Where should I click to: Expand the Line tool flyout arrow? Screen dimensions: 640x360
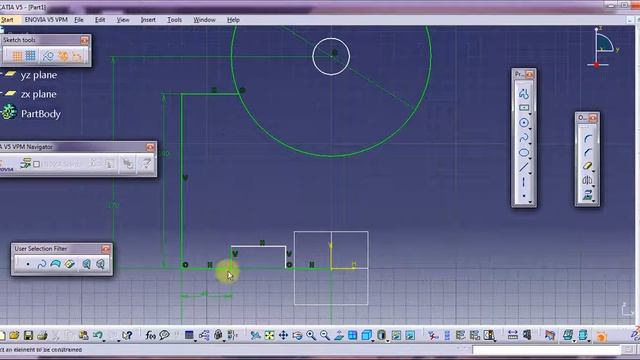[530, 173]
